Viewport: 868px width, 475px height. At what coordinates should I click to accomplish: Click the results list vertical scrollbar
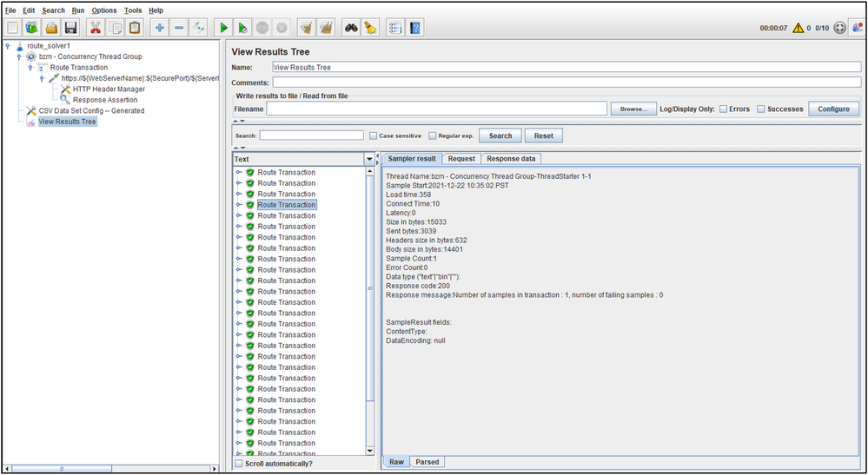pyautogui.click(x=370, y=287)
